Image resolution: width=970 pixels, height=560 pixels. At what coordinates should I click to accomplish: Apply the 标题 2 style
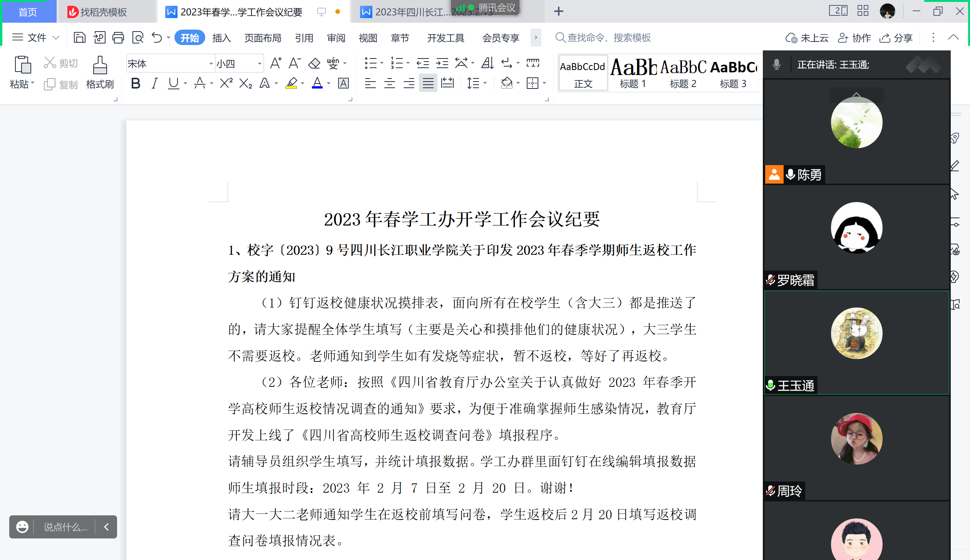pyautogui.click(x=683, y=73)
